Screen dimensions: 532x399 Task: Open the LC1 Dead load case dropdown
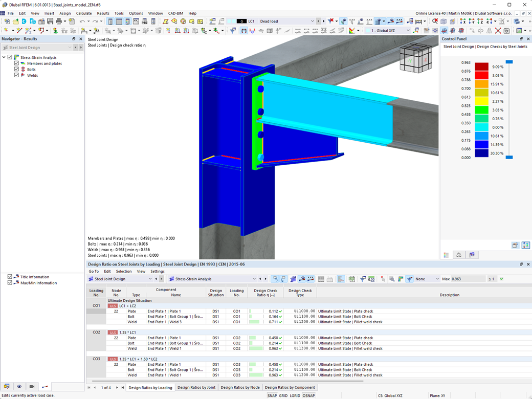pyautogui.click(x=312, y=22)
